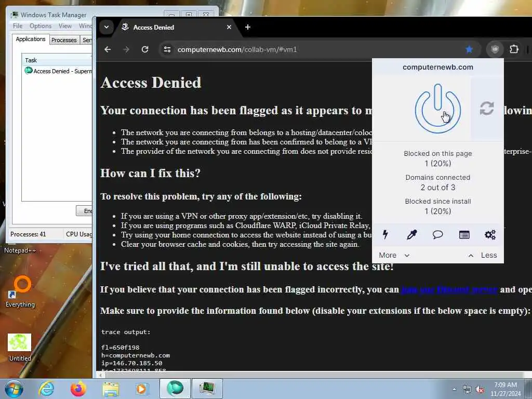The width and height of the screenshot is (532, 399).
Task: Open Windows Media Player from the taskbar
Action: [x=142, y=389]
